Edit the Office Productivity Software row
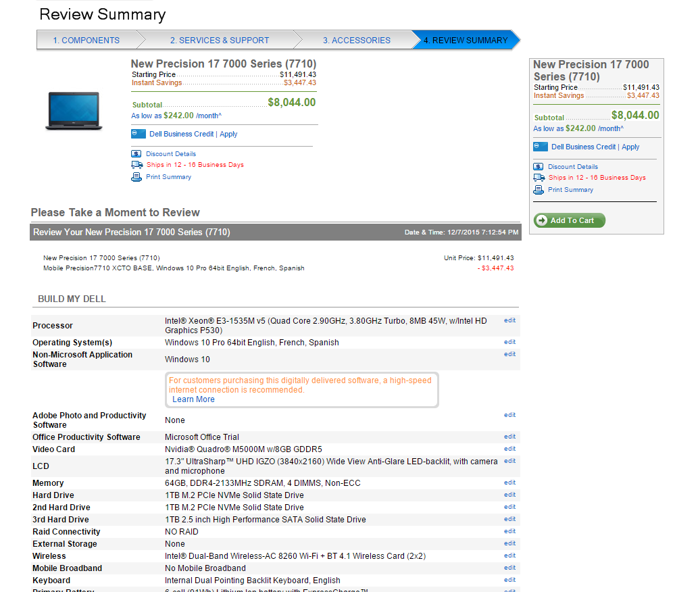700x592 pixels. pos(510,436)
